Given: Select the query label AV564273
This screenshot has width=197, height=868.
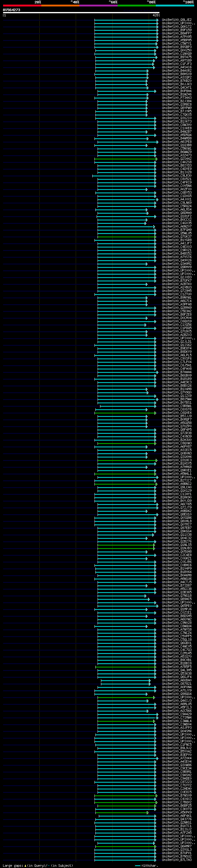Looking at the screenshot, I should point(11,10).
